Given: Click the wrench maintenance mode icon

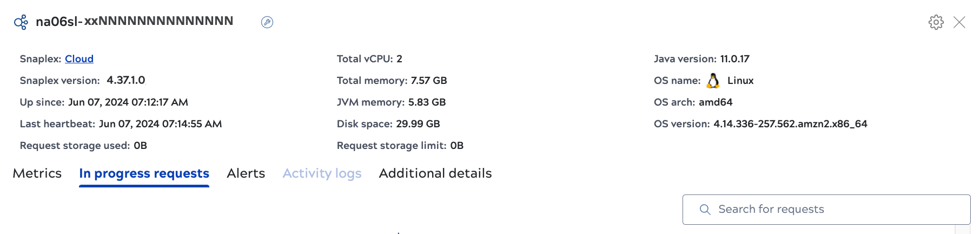Looking at the screenshot, I should coord(267,22).
